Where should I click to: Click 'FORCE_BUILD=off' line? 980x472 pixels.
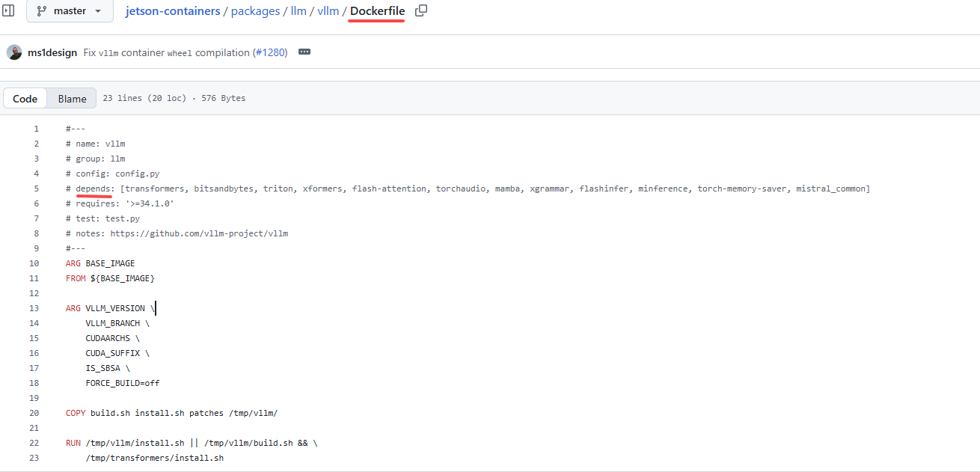(123, 383)
